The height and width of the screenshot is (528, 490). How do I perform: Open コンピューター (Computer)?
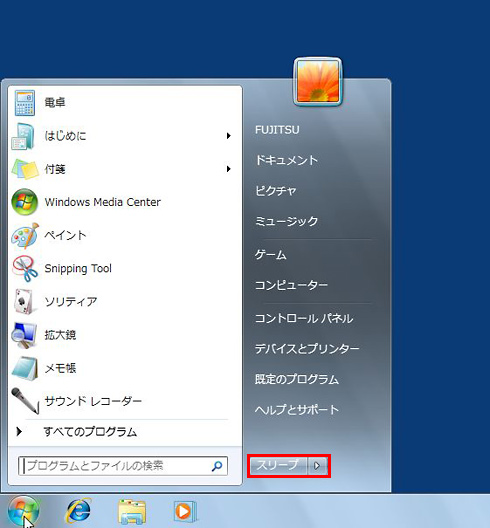coord(291,285)
